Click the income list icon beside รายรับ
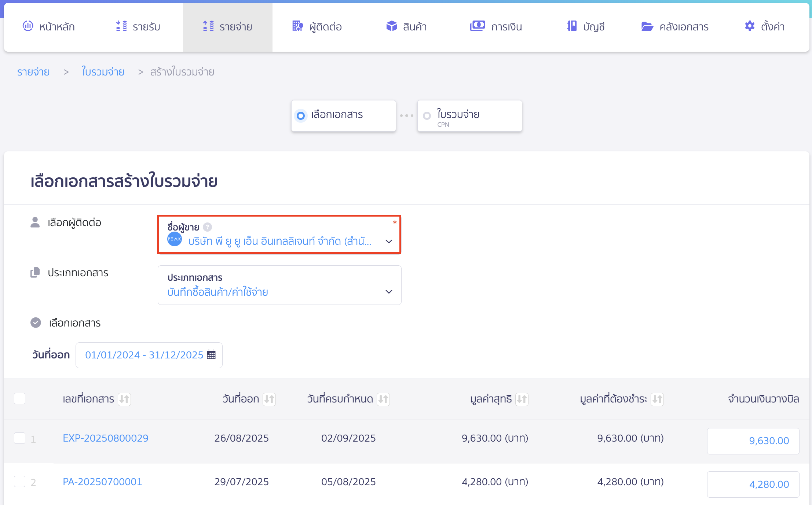The width and height of the screenshot is (812, 505). click(121, 26)
